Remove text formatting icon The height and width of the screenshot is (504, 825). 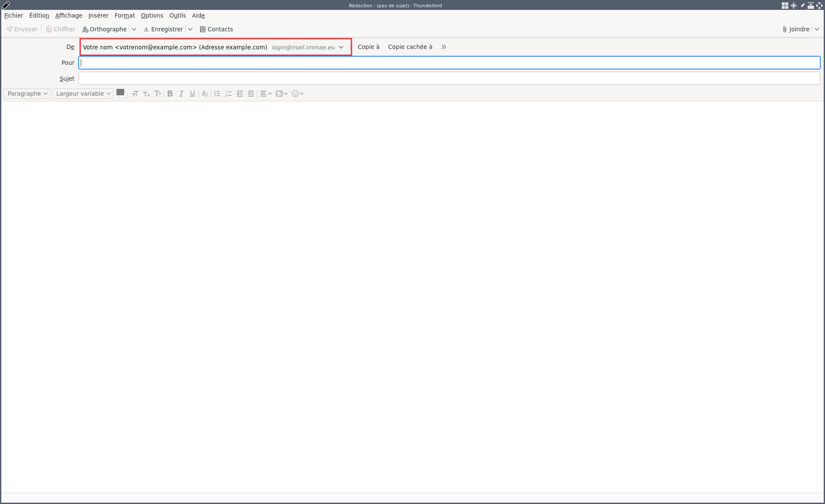tap(205, 94)
